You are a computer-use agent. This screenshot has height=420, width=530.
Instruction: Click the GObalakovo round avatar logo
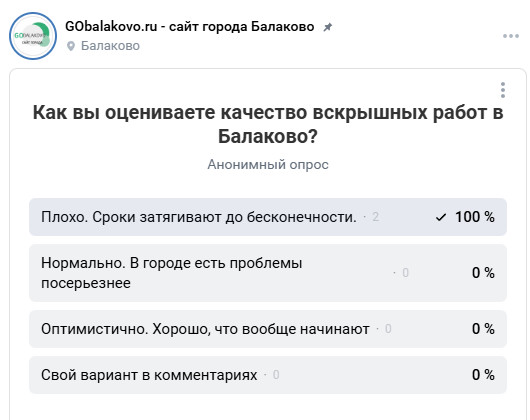pyautogui.click(x=33, y=36)
